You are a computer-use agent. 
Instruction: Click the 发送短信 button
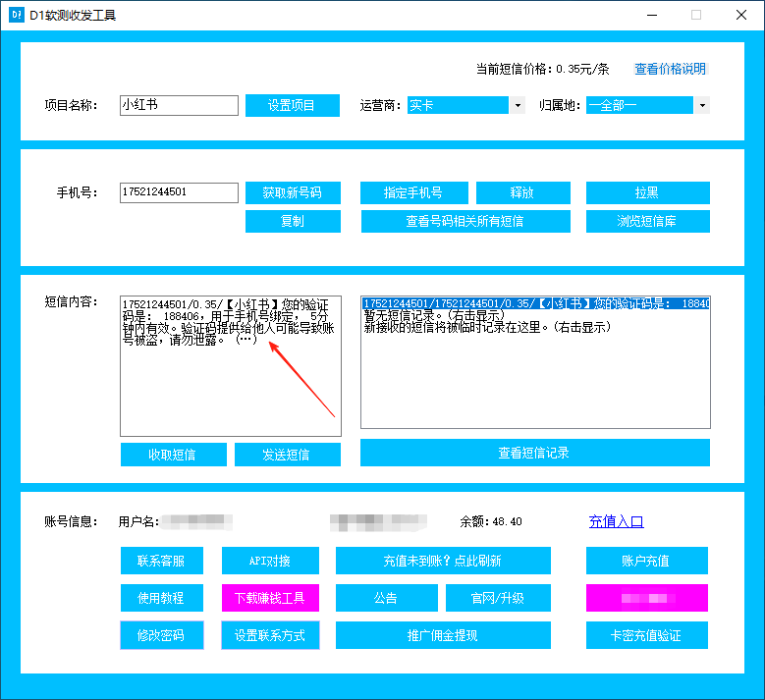coord(287,455)
